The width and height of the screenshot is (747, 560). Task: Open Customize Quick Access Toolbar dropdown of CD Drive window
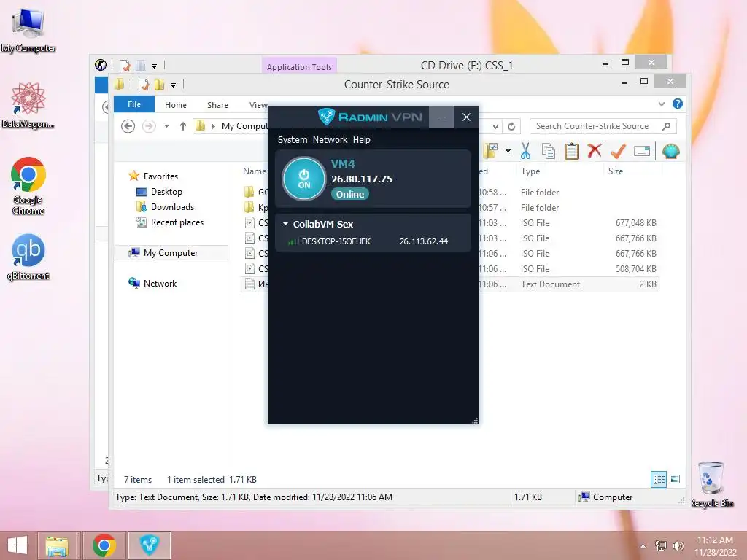[154, 66]
